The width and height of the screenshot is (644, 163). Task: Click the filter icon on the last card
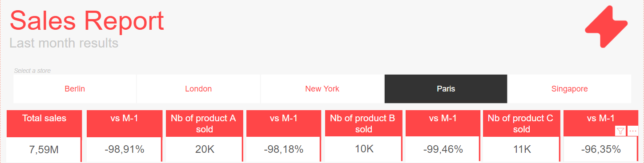pos(621,131)
